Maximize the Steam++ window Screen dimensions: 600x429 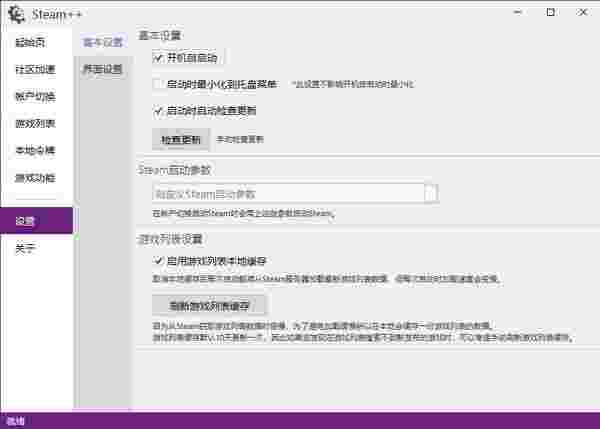point(550,12)
